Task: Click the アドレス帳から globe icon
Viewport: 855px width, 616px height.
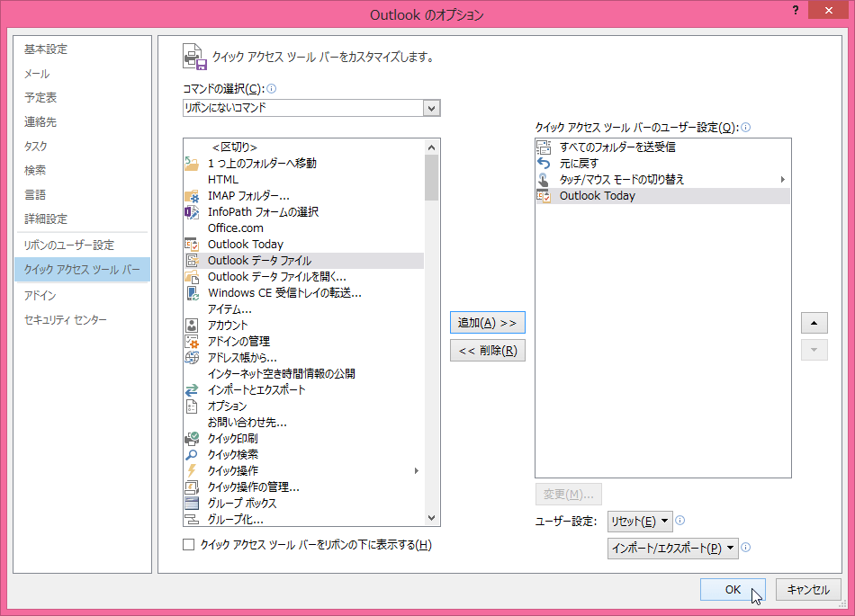Action: pyautogui.click(x=192, y=358)
